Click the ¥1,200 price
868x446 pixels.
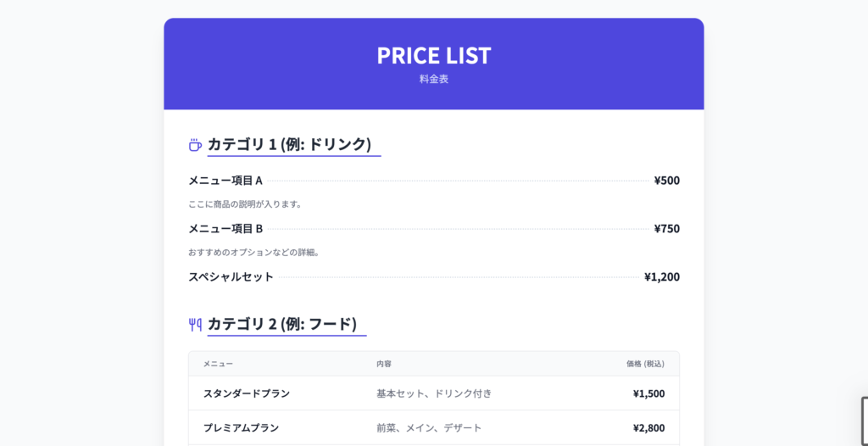click(x=661, y=277)
